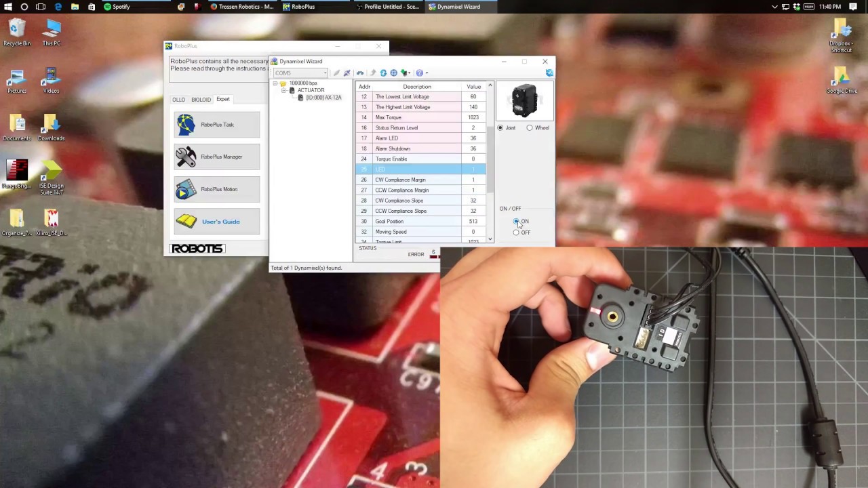
Task: Click the RoboPlus Task button label
Action: tap(217, 125)
